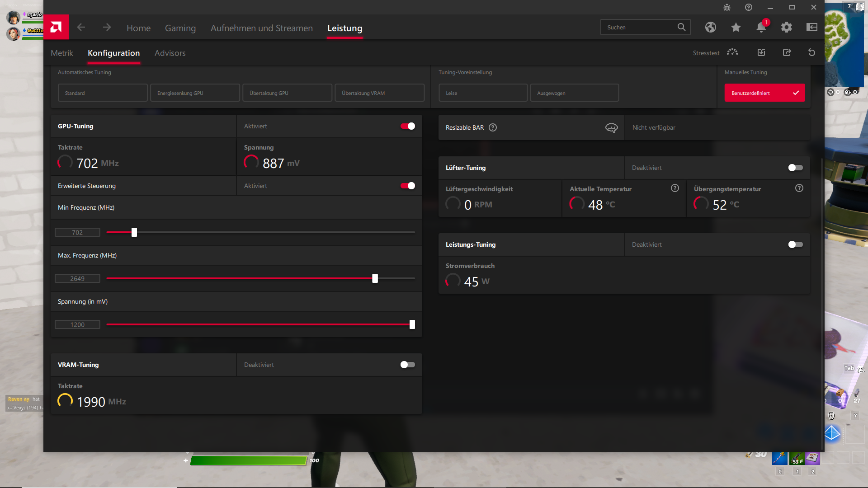The image size is (868, 488).
Task: Click the AMD logo home icon
Action: [56, 27]
